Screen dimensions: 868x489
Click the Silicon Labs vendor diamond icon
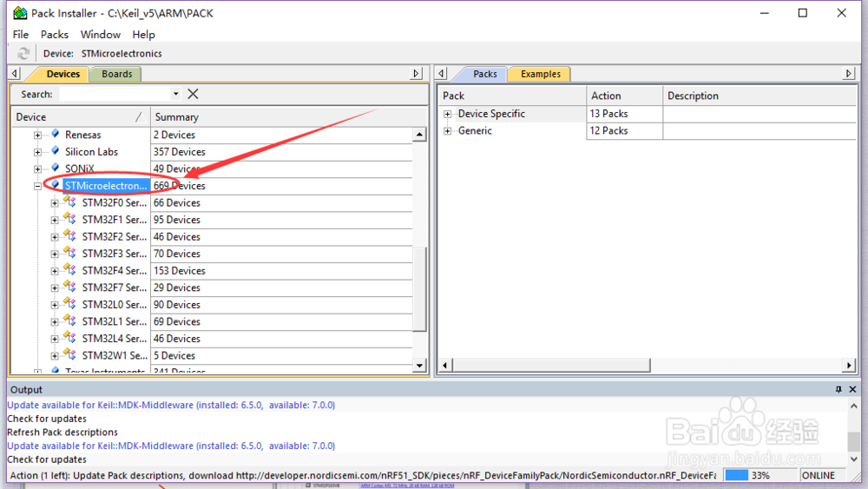[x=56, y=151]
